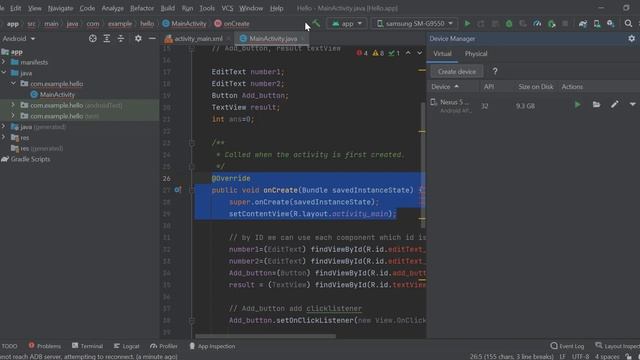Click the override gutter icon at line 27
The image size is (640, 360).
pos(178,190)
